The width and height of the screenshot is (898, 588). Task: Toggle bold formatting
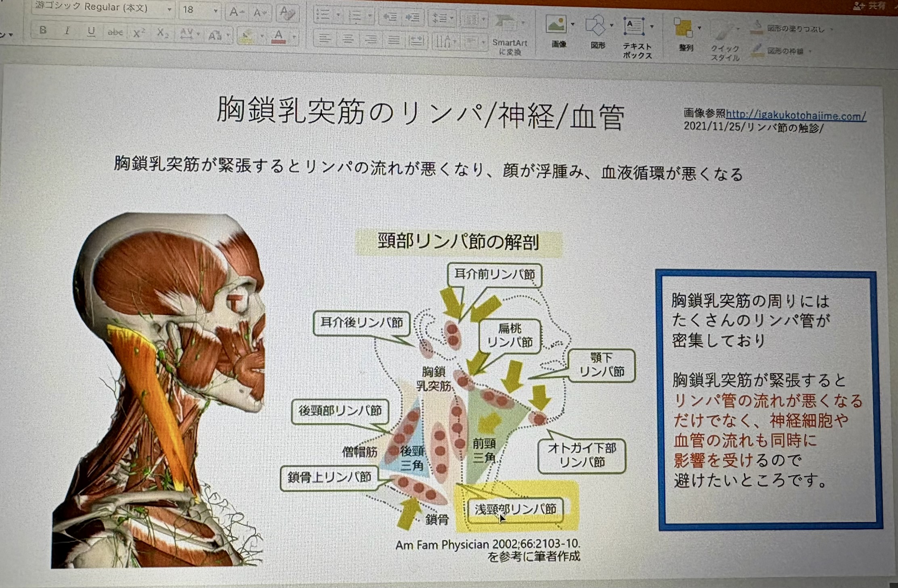(x=43, y=30)
